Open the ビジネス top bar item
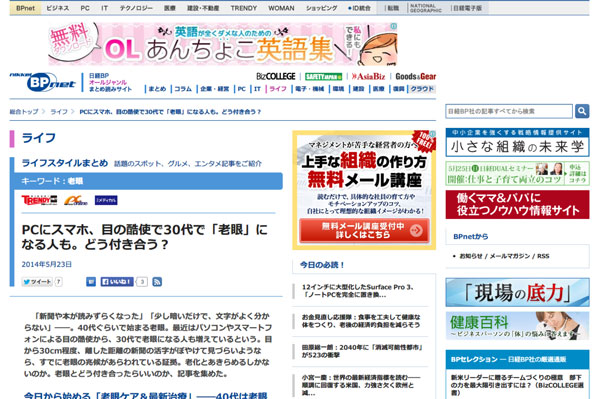This screenshot has height=399, width=600. point(57,8)
